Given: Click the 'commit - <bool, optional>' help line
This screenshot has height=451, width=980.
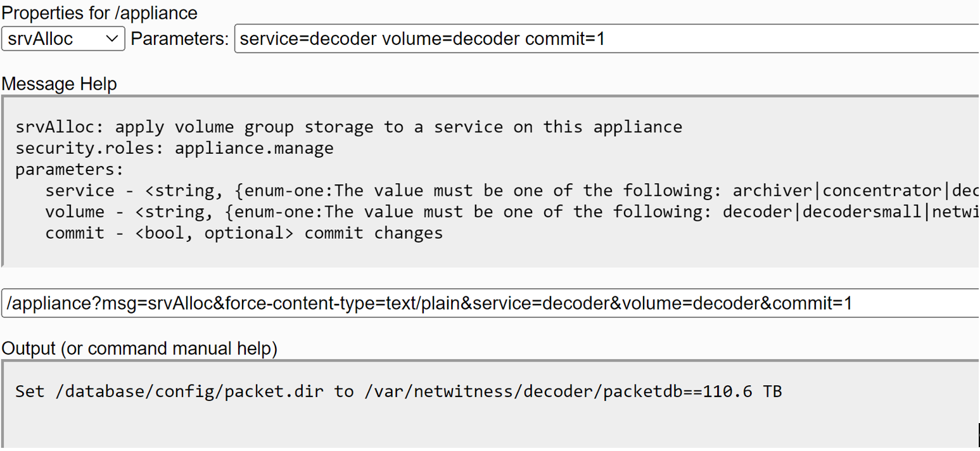Looking at the screenshot, I should click(244, 233).
